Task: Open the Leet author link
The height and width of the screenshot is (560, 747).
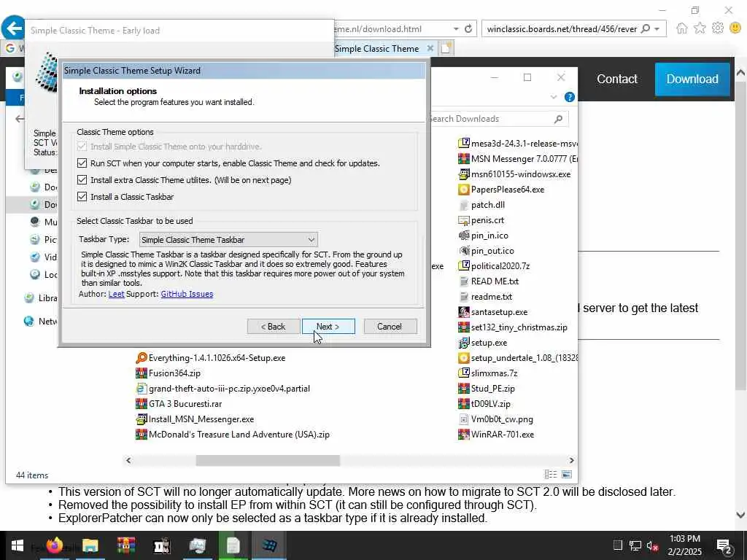Action: (116, 294)
